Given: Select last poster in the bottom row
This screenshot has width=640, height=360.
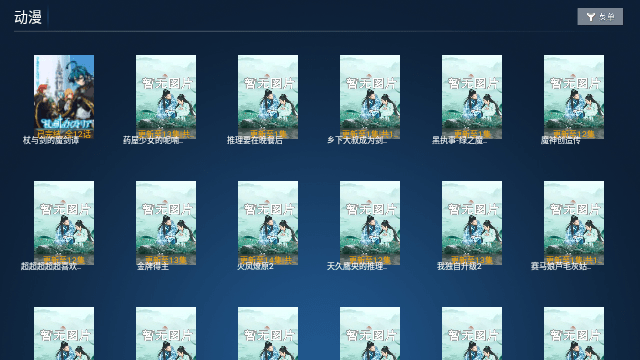Looking at the screenshot, I should click(x=574, y=333).
